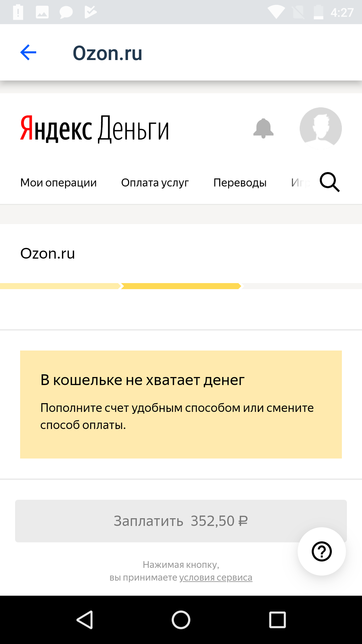
Task: Tap Android home navigation button
Action: (181, 620)
